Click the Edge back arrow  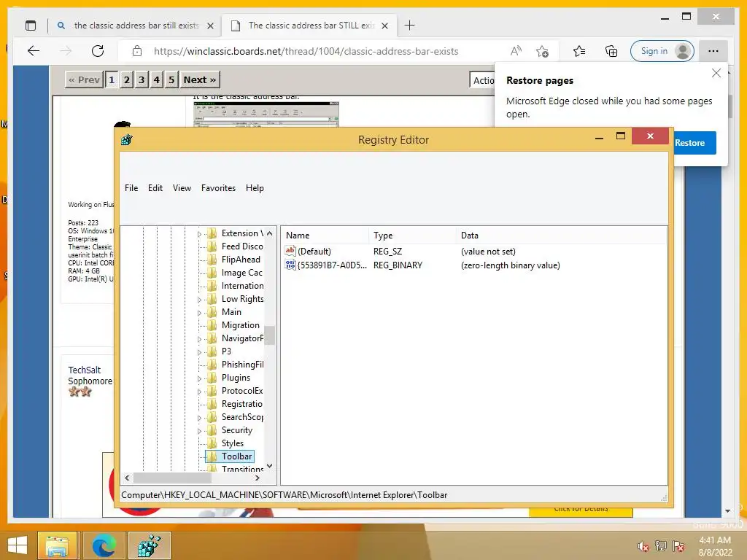click(34, 51)
